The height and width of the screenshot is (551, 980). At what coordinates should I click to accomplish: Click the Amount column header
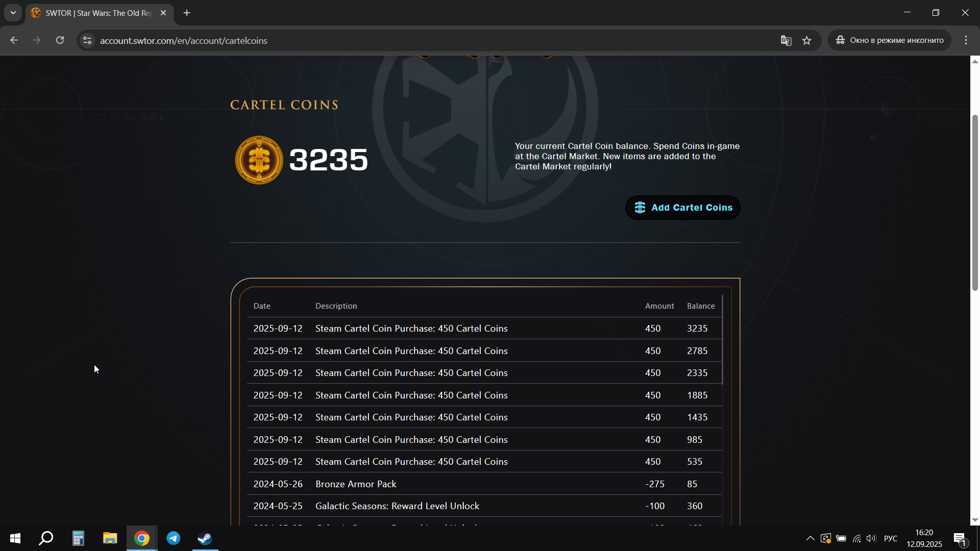pyautogui.click(x=659, y=306)
